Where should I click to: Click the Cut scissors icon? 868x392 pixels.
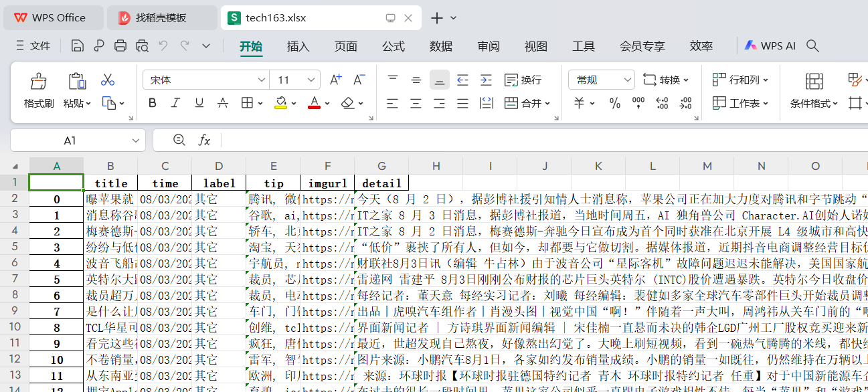click(x=108, y=80)
